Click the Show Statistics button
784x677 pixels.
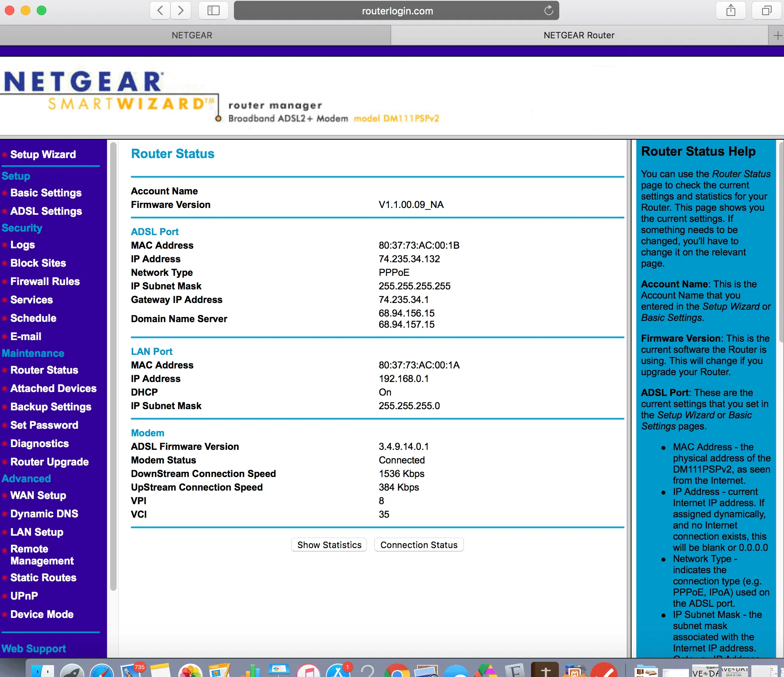pos(329,545)
